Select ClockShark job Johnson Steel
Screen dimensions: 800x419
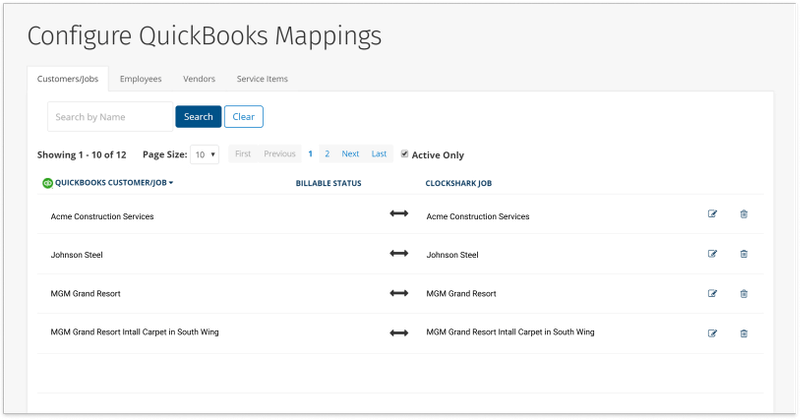[453, 255]
